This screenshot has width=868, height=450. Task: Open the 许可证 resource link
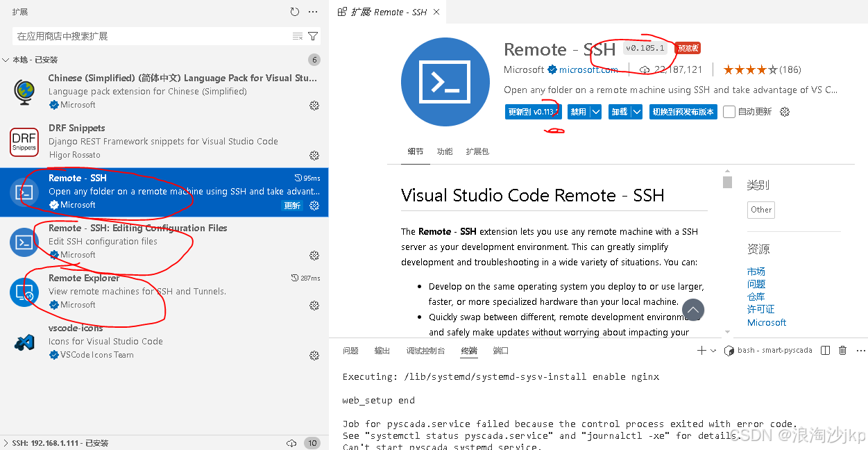point(761,309)
